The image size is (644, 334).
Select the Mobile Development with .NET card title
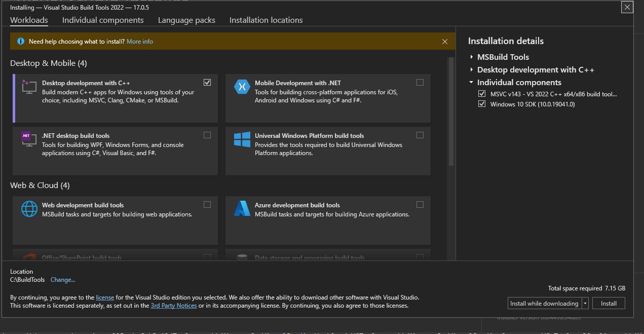point(298,83)
